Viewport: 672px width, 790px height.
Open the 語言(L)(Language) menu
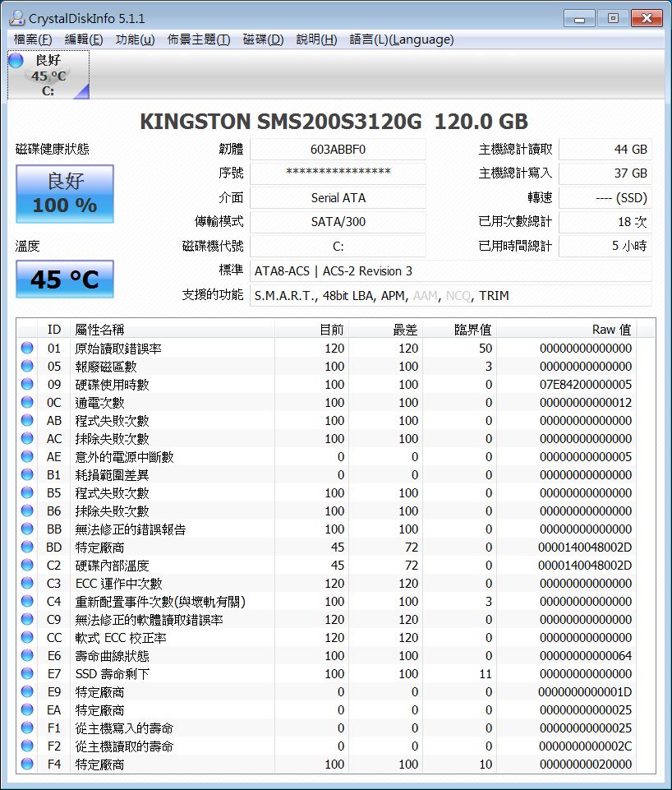pyautogui.click(x=402, y=39)
